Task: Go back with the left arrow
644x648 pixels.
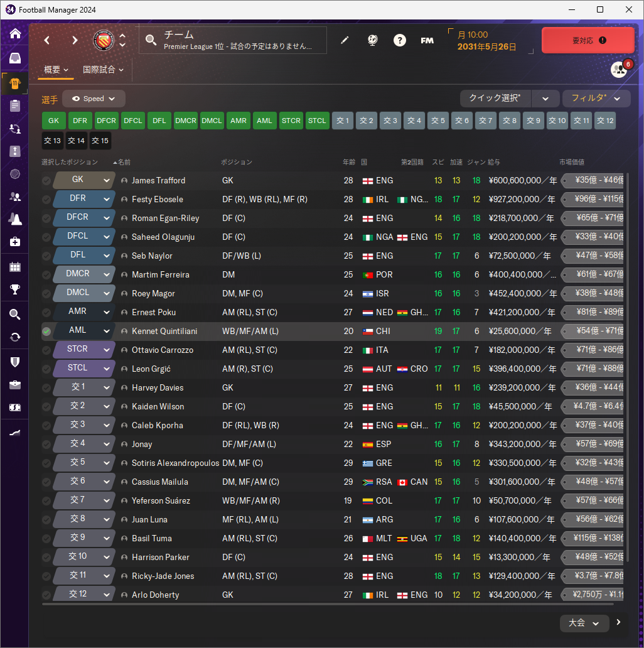Action: [47, 40]
